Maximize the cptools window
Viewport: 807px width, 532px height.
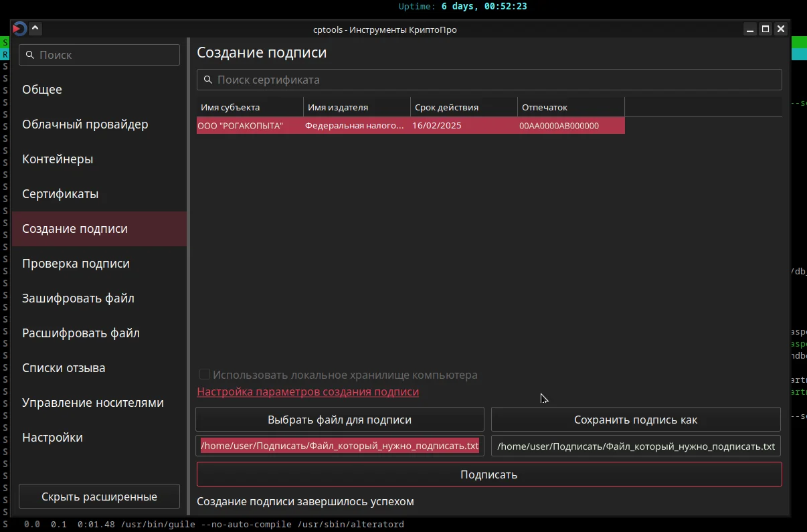[x=766, y=29]
